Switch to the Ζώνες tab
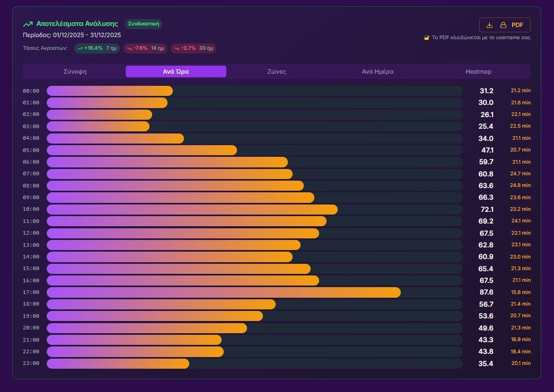The height and width of the screenshot is (392, 554). pos(277,72)
